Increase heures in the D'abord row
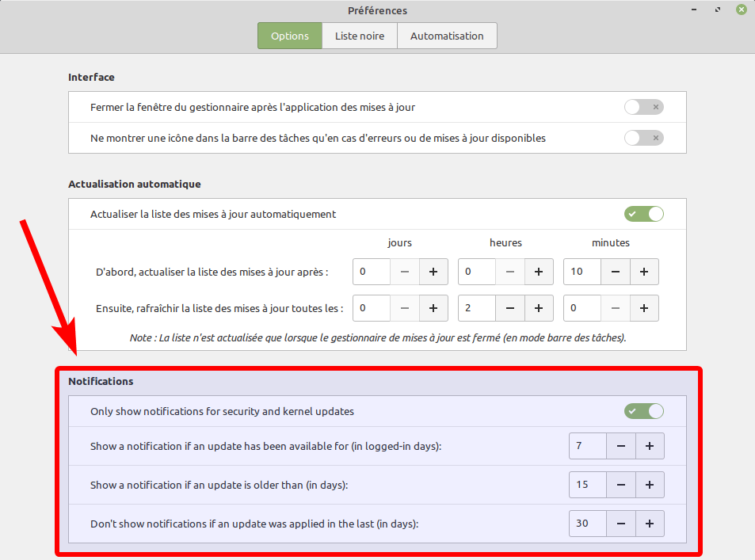Image resolution: width=755 pixels, height=560 pixels. [x=539, y=272]
